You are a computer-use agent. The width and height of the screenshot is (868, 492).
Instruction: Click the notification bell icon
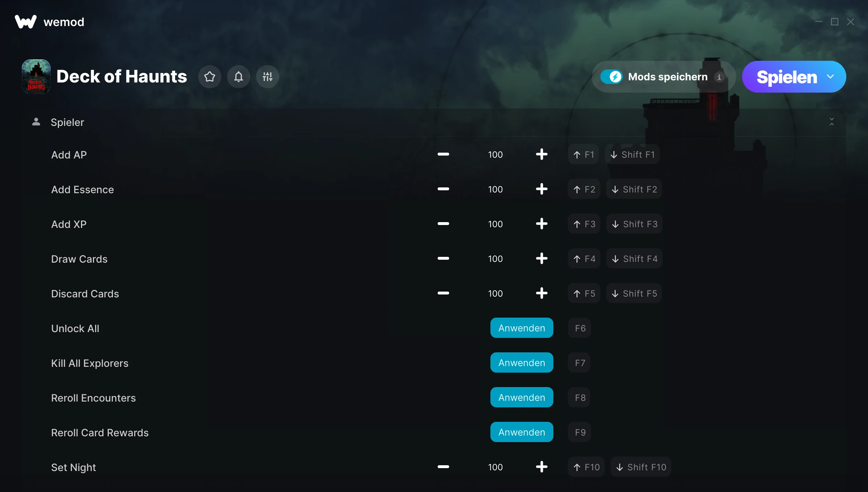point(238,77)
